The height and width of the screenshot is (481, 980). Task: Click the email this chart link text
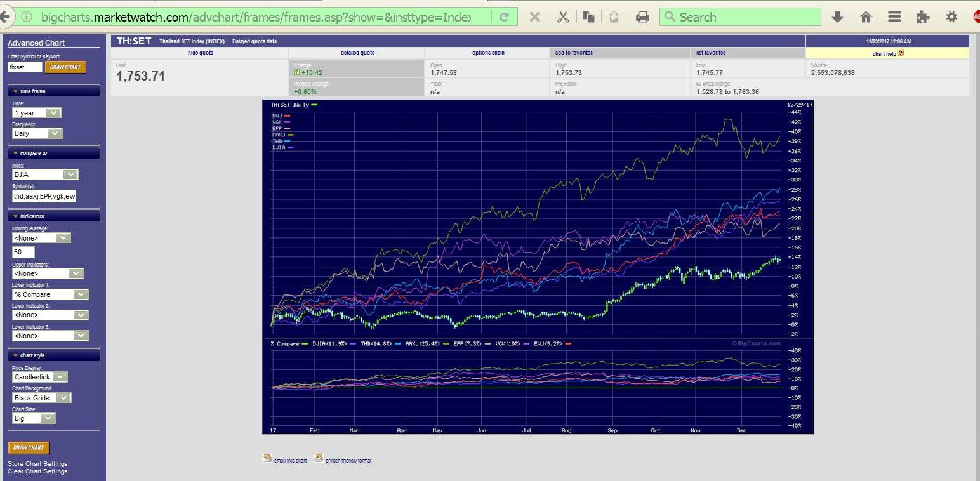[291, 461]
